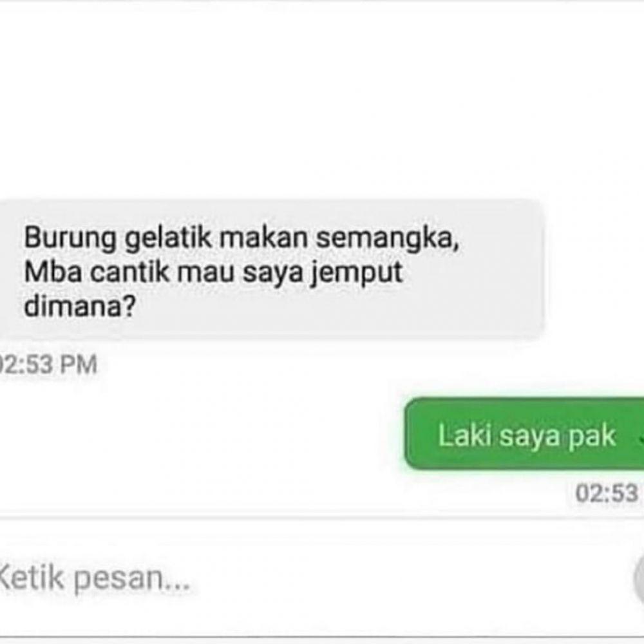644x644 pixels.
Task: Tap the word 'cantik' in gray bubble
Action: (129, 272)
